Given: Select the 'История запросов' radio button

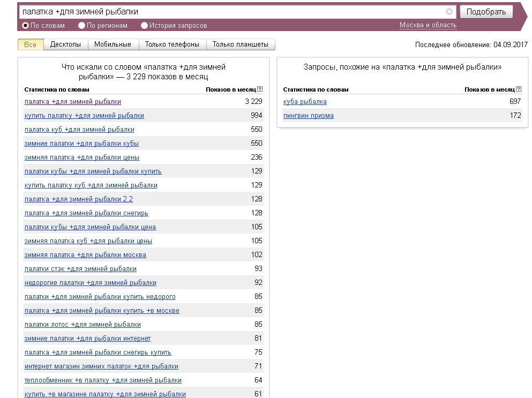Looking at the screenshot, I should coord(144,26).
